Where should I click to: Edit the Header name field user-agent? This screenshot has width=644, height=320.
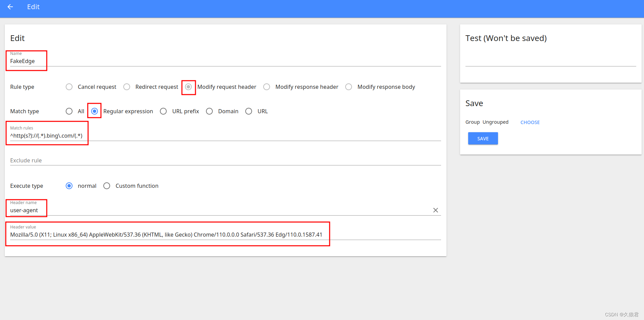pos(220,211)
